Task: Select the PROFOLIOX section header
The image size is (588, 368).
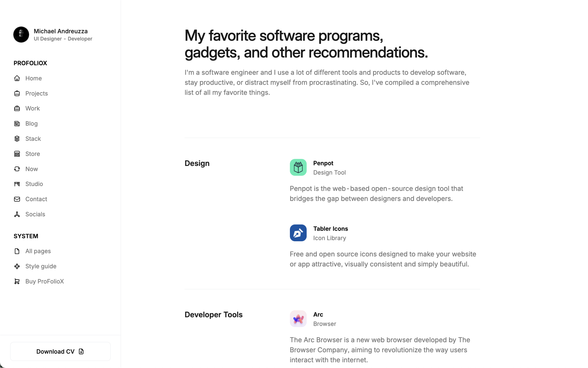Action: [x=30, y=63]
